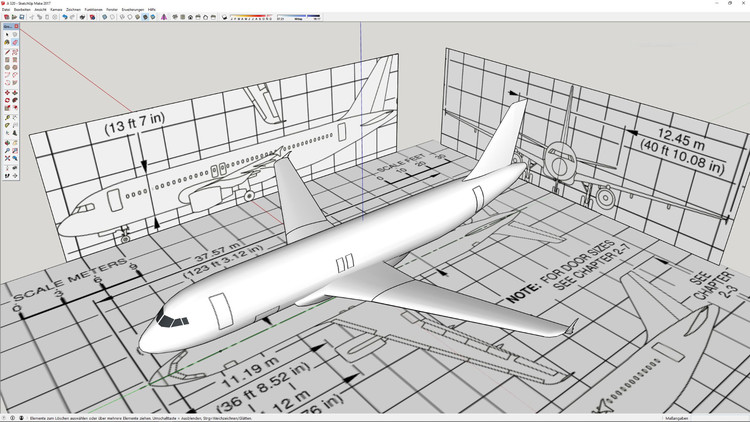This screenshot has height=422, width=750.
Task: Select the 3-Point Arc tool
Action: click(x=7, y=82)
